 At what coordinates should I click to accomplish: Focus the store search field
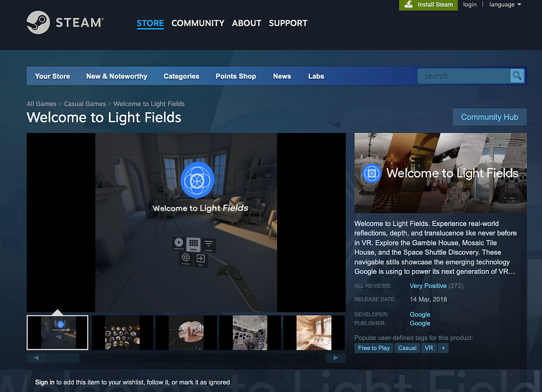pos(464,76)
